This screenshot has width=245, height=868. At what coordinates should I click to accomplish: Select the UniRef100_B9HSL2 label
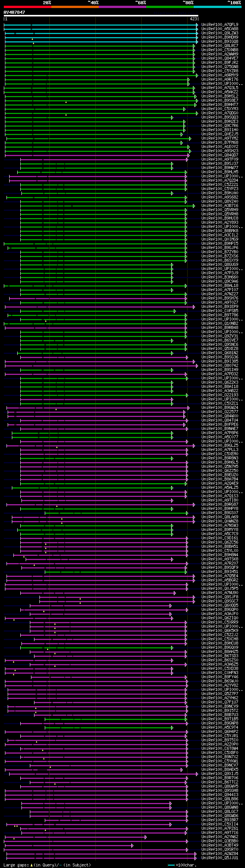pyautogui.click(x=220, y=96)
